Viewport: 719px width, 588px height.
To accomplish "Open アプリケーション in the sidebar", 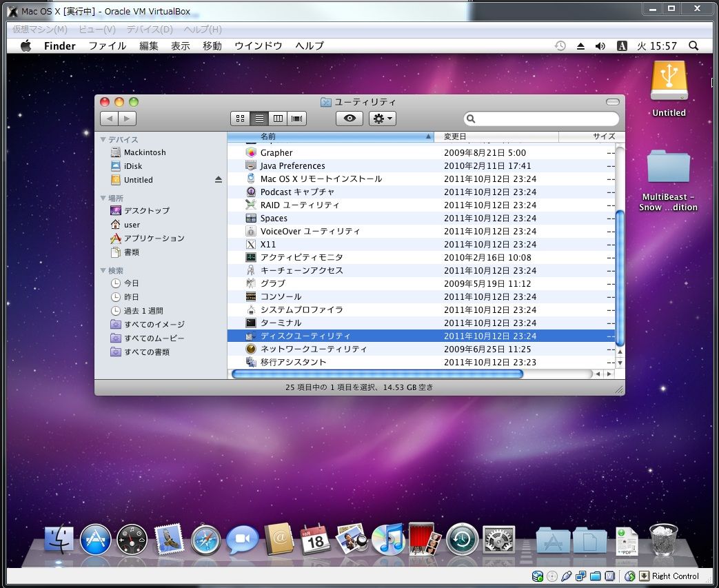I will pos(148,239).
